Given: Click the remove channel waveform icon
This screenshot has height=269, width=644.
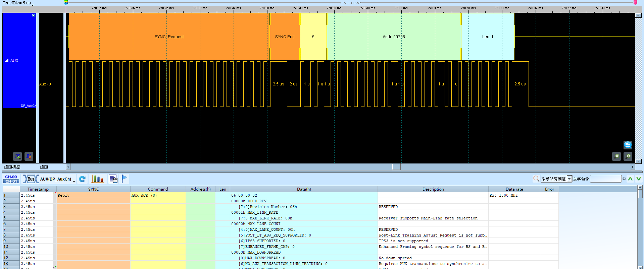Looking at the screenshot, I should 29,156.
